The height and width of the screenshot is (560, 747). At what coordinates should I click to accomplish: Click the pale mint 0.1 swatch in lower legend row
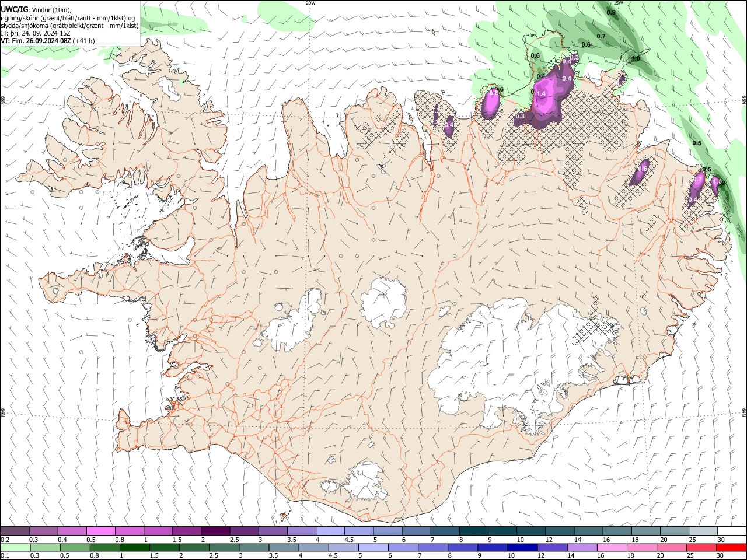tap(15, 548)
